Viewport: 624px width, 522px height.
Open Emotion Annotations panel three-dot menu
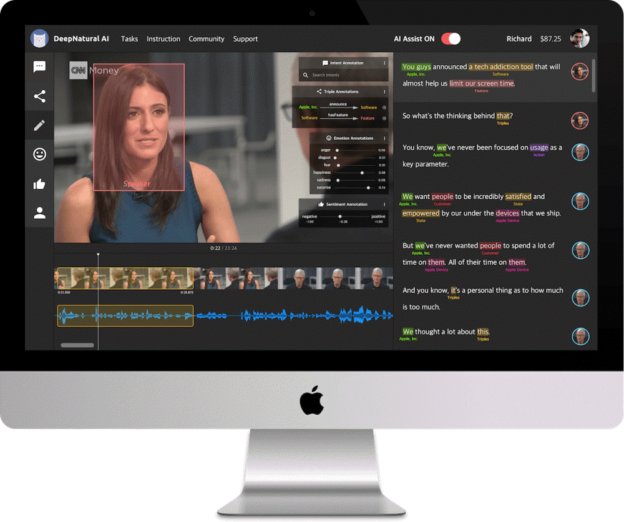point(384,137)
